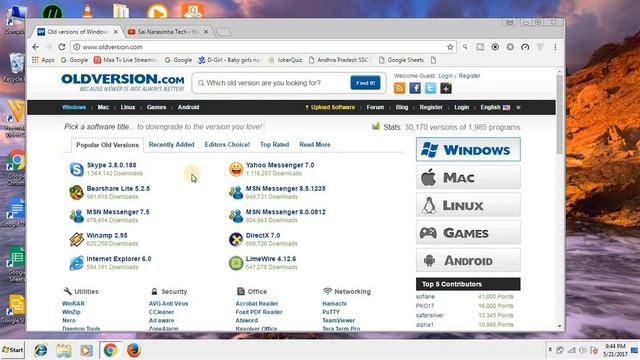Open the new tab button

[x=223, y=32]
